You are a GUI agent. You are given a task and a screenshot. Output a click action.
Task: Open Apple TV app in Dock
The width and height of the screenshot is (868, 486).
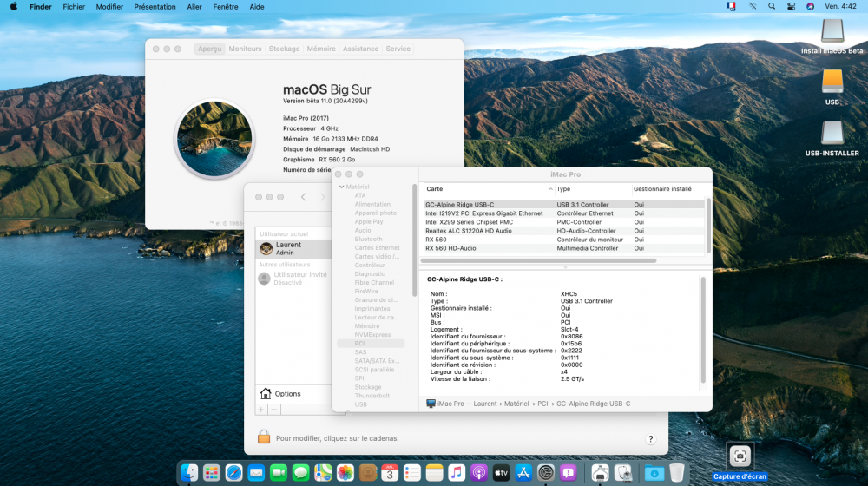tap(501, 473)
